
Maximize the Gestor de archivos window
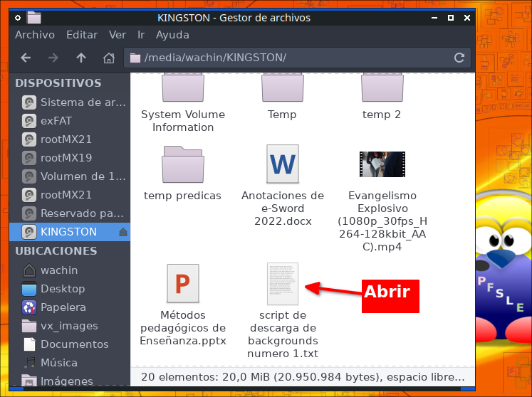(x=451, y=18)
